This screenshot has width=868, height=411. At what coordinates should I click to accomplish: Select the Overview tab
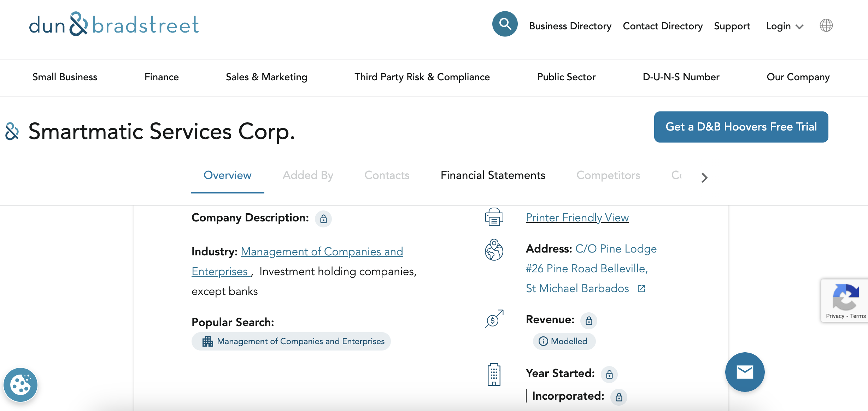click(227, 175)
